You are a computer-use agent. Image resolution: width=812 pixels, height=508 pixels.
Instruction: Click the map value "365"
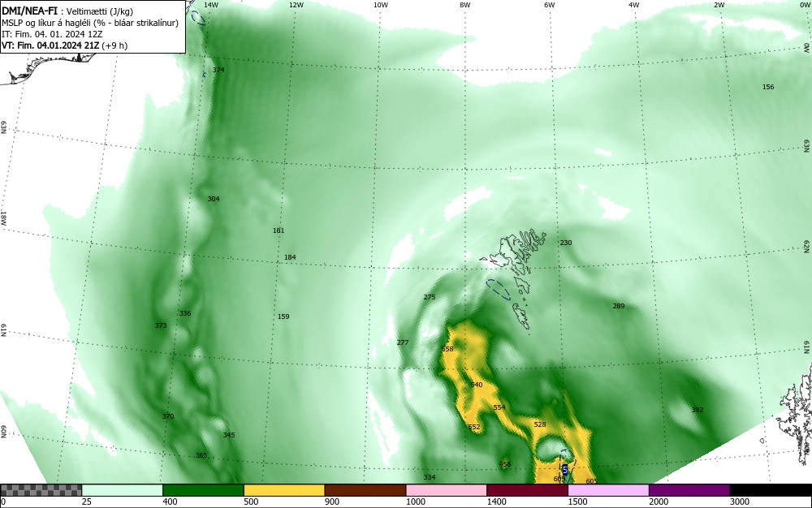(201, 456)
